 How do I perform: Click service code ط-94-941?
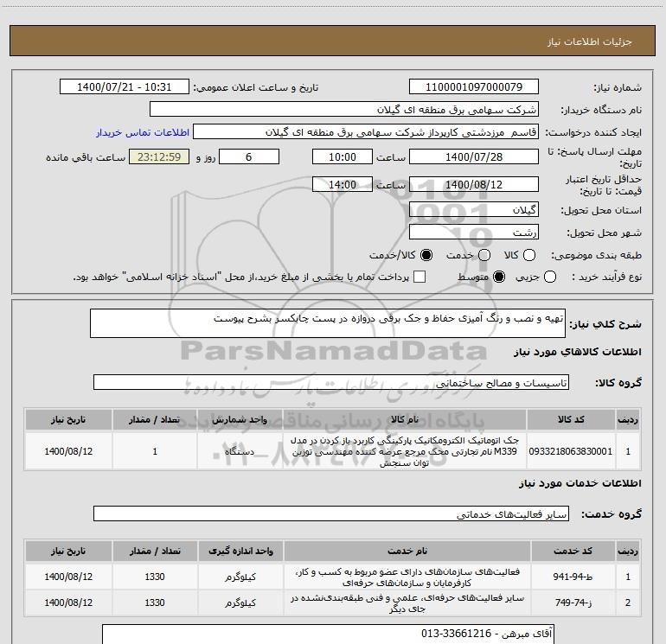tap(573, 577)
